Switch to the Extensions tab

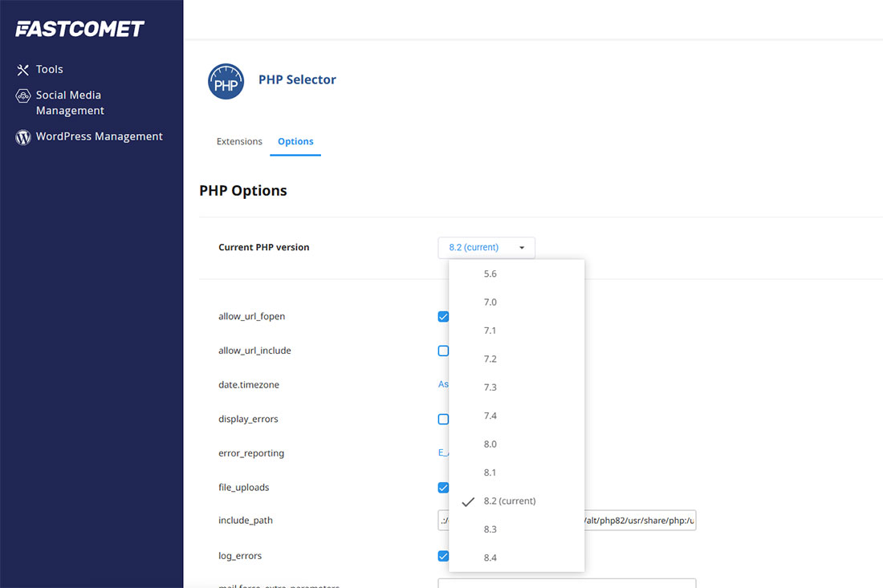[x=239, y=142]
